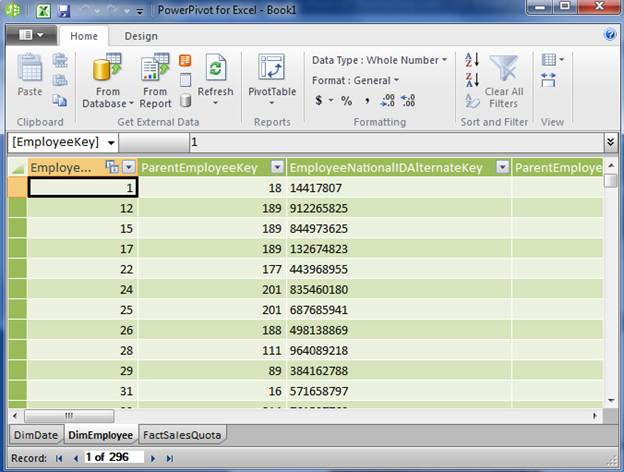
Task: Open the PowerPivot file menu button
Action: (x=31, y=35)
